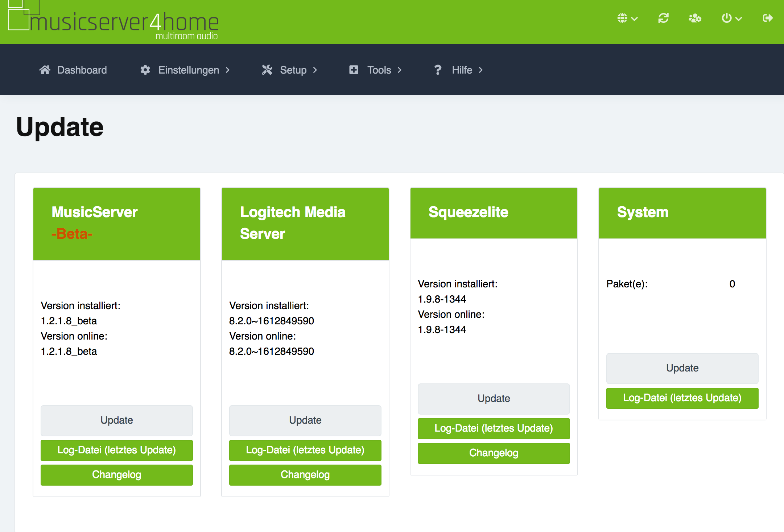Image resolution: width=784 pixels, height=532 pixels.
Task: Expand the Hilfe menu chevron
Action: [481, 70]
